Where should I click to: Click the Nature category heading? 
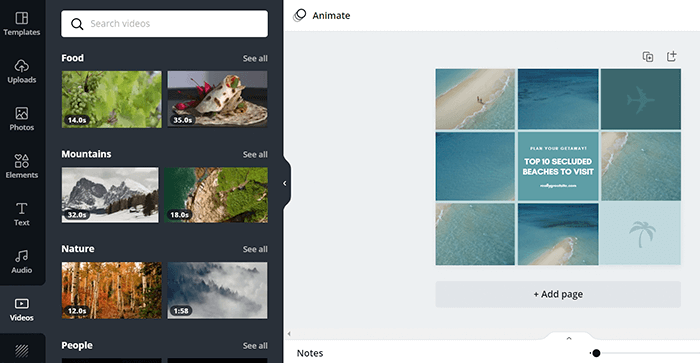pos(78,249)
